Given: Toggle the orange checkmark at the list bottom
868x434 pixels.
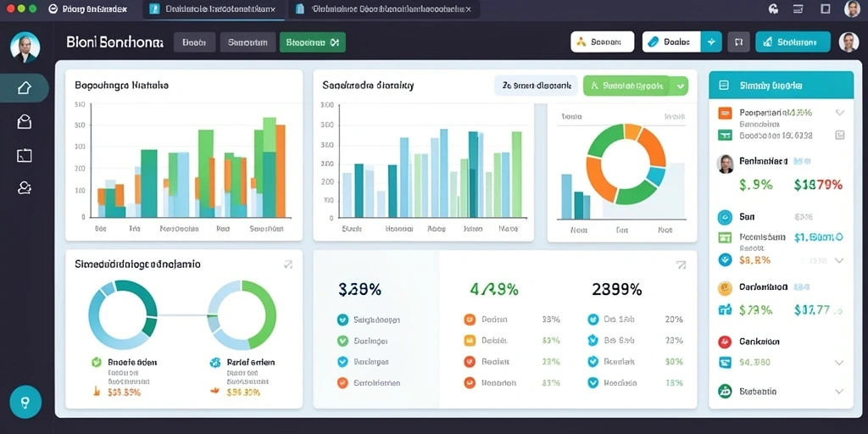Looking at the screenshot, I should pyautogui.click(x=342, y=382).
